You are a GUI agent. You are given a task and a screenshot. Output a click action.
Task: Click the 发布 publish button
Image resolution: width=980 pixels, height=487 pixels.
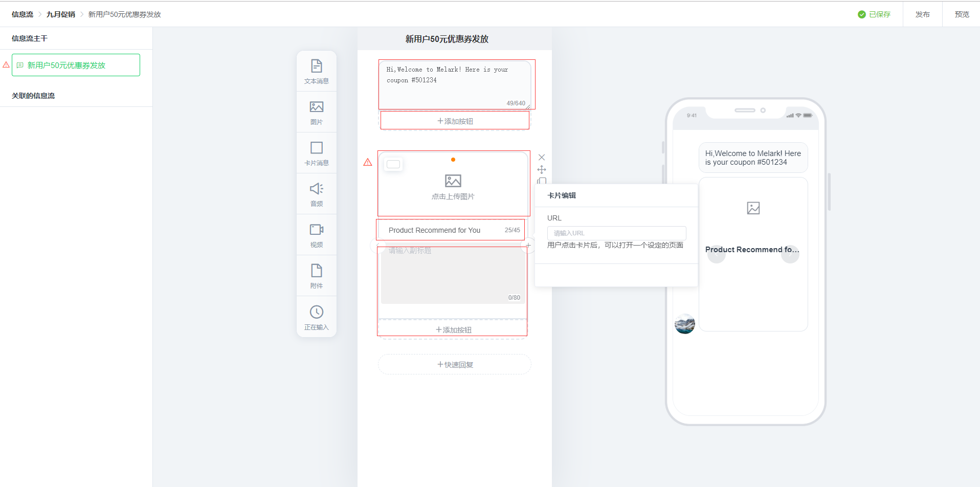coord(922,14)
